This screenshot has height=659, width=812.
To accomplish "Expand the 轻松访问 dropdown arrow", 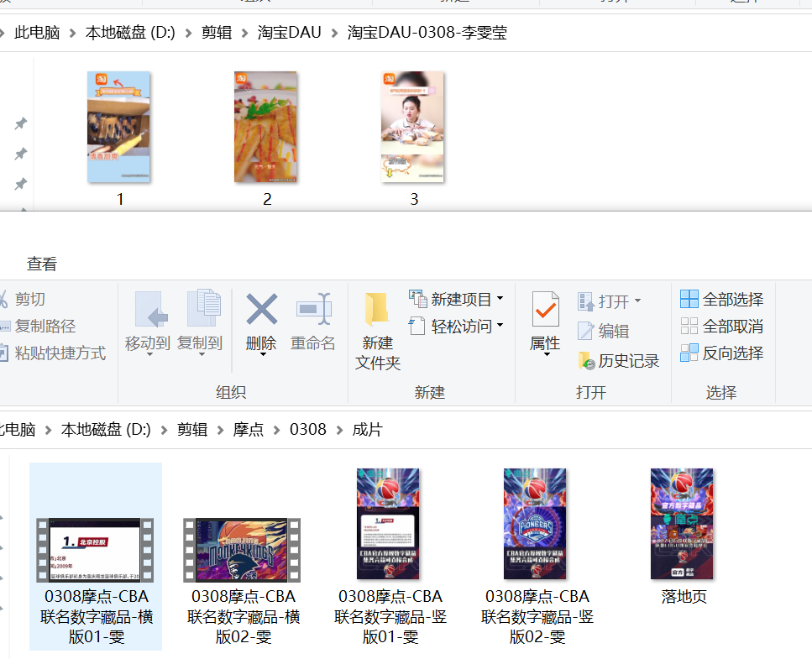I will click(x=500, y=325).
